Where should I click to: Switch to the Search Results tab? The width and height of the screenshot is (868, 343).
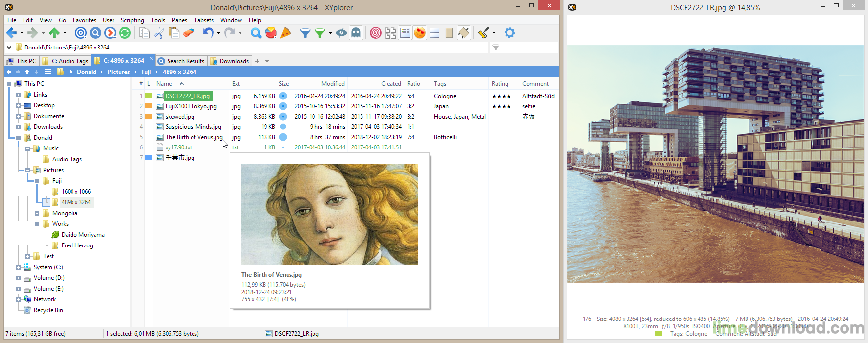tap(185, 61)
